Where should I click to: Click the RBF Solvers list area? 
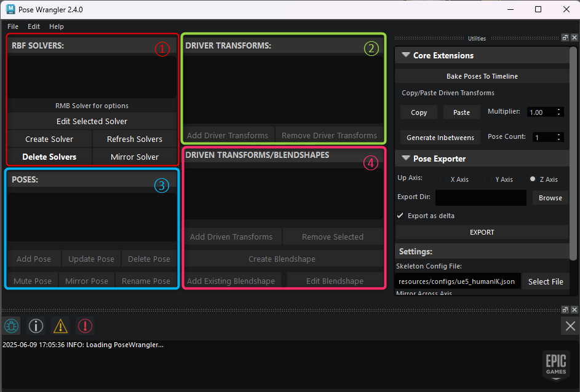pyautogui.click(x=92, y=77)
